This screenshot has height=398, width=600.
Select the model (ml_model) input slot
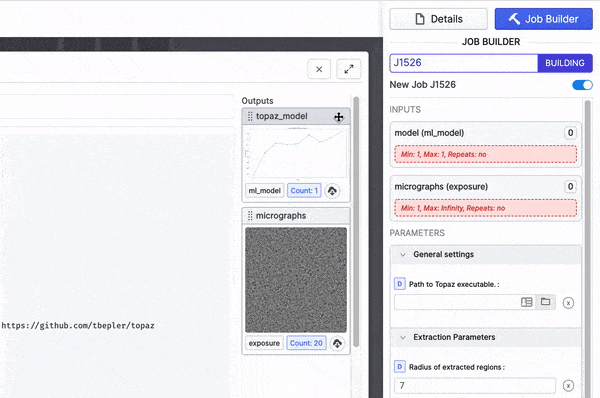pos(485,145)
